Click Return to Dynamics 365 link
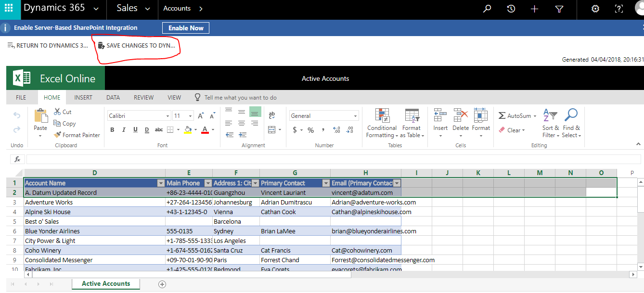This screenshot has height=293, width=644. click(48, 46)
